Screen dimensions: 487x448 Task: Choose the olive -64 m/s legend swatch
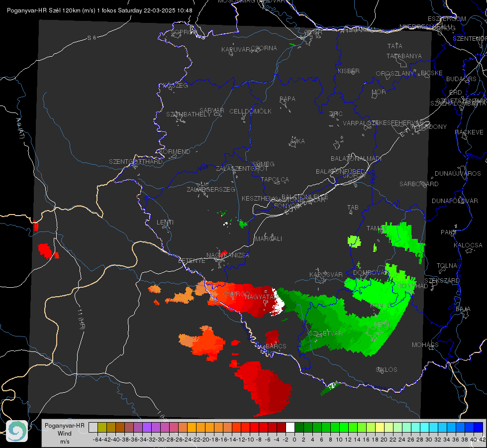click(102, 427)
